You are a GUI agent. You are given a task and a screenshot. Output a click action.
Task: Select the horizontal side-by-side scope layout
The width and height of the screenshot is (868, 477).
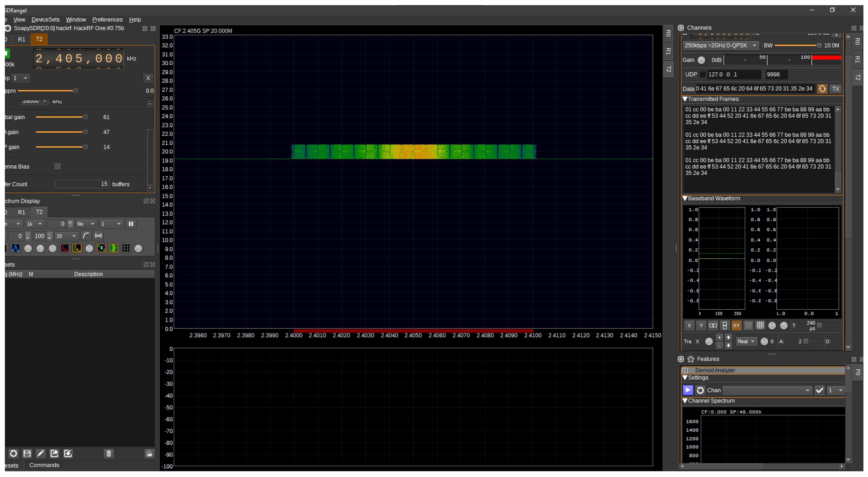(713, 326)
